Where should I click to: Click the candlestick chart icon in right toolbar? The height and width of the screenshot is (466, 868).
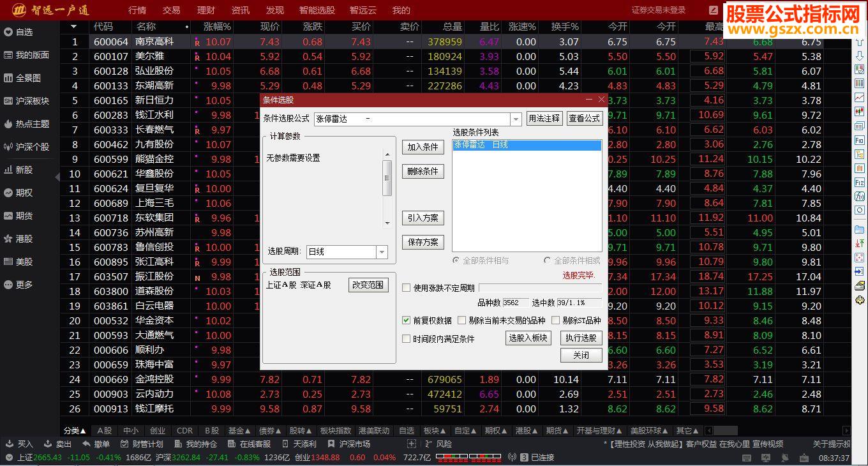click(x=860, y=112)
